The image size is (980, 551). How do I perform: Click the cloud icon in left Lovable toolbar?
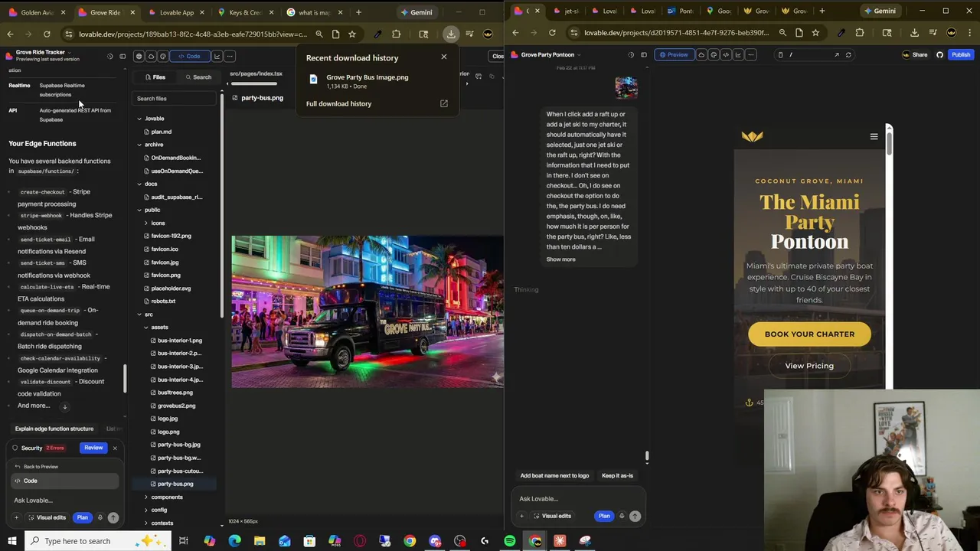151,57
